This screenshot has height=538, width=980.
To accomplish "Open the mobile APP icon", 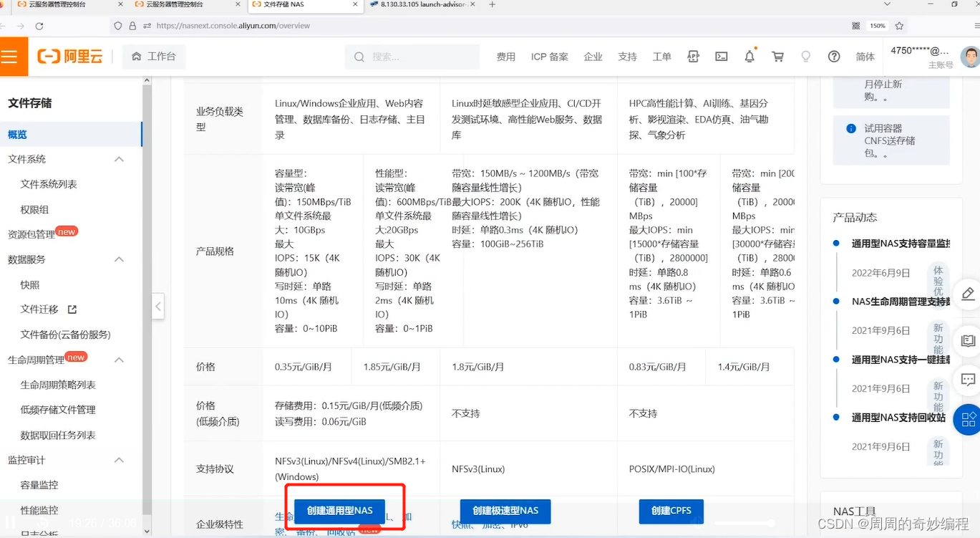I will point(693,57).
